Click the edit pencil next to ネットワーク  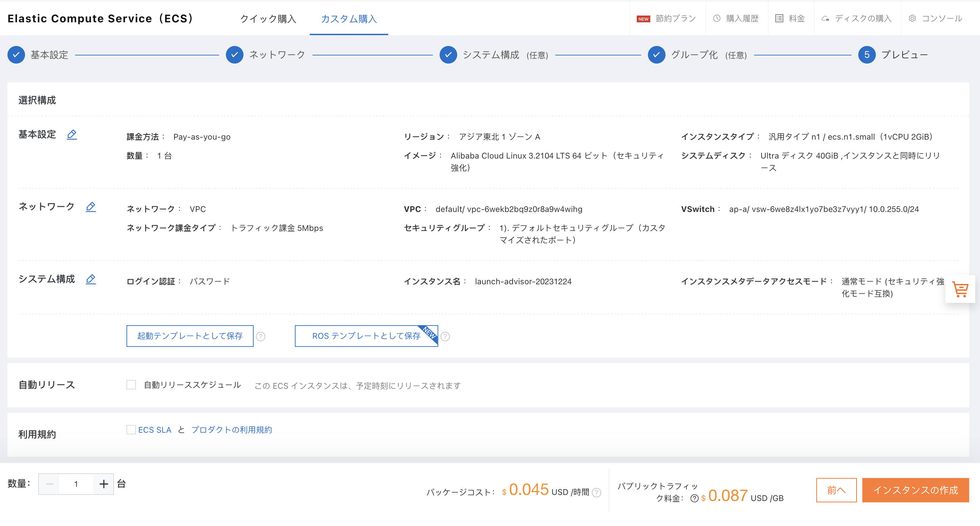tap(91, 207)
